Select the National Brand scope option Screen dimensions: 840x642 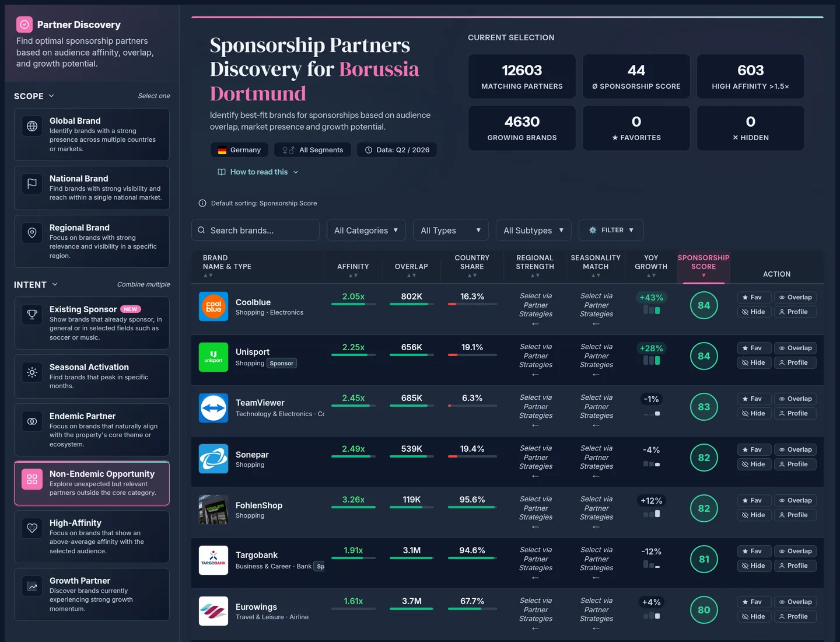pos(92,188)
